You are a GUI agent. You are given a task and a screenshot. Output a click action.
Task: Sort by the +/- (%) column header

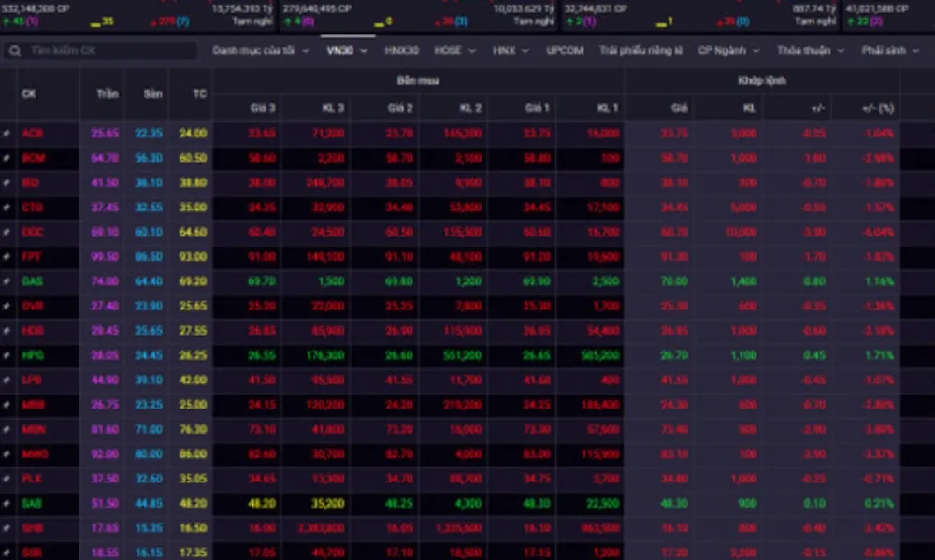point(877,108)
